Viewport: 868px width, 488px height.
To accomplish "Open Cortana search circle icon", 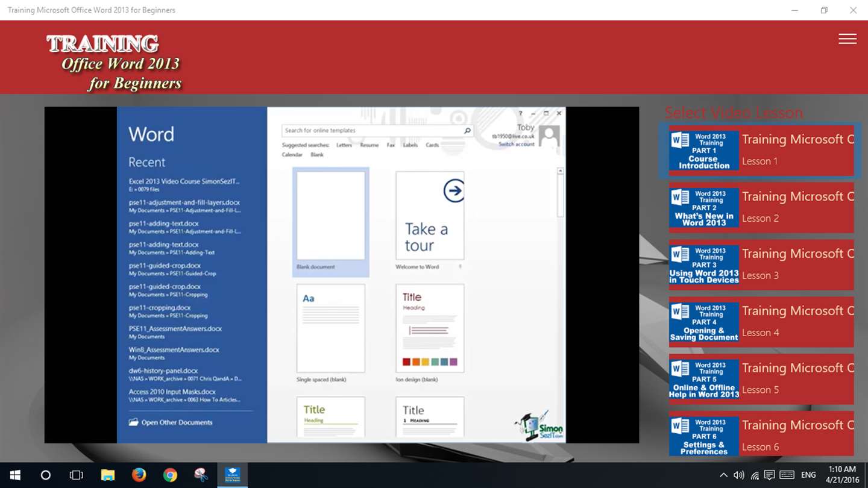I will coord(45,475).
